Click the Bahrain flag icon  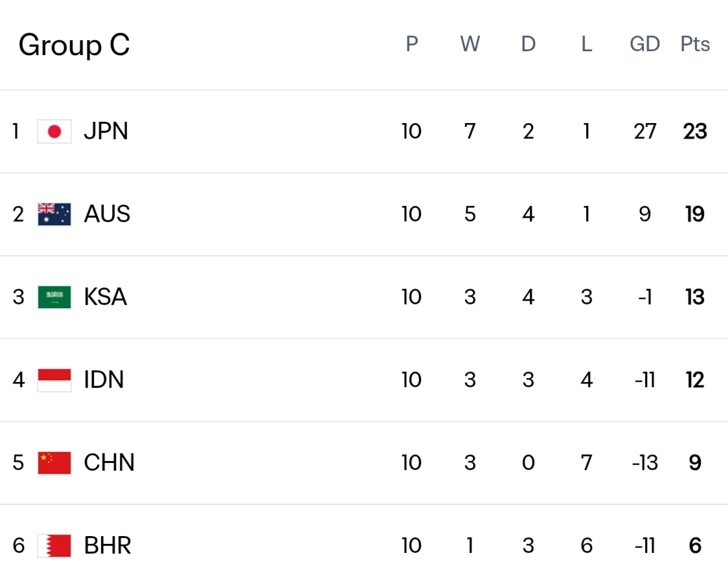(x=54, y=546)
